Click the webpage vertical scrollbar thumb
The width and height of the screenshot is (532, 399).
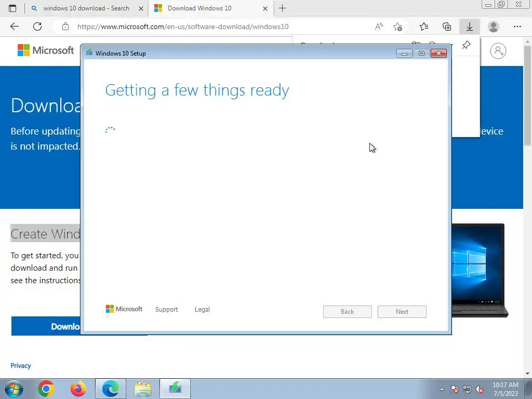click(x=528, y=95)
